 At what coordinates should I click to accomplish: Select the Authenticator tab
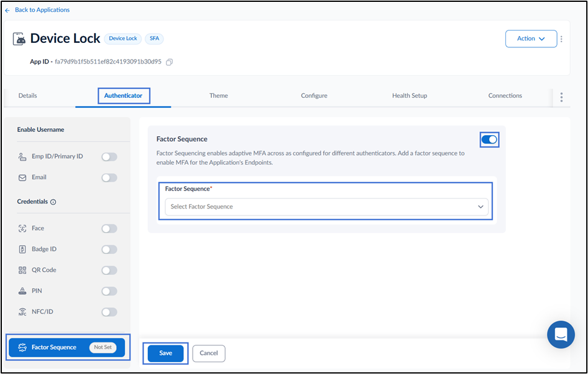123,96
